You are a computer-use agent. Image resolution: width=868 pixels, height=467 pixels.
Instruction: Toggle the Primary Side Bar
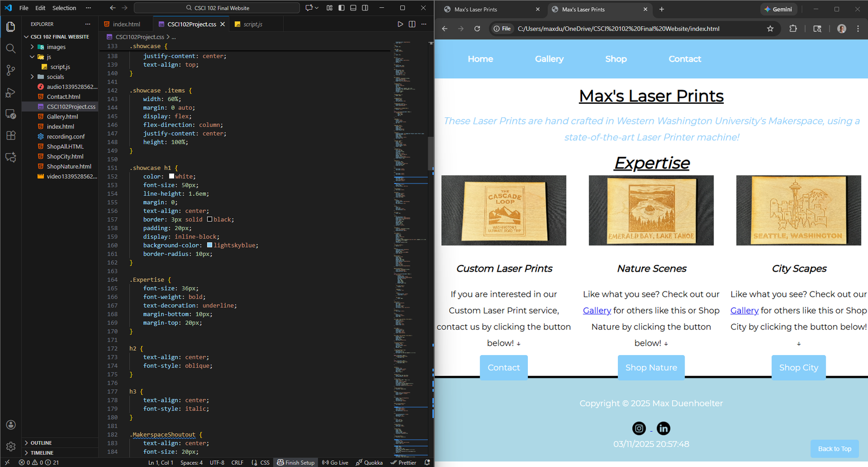coord(341,8)
